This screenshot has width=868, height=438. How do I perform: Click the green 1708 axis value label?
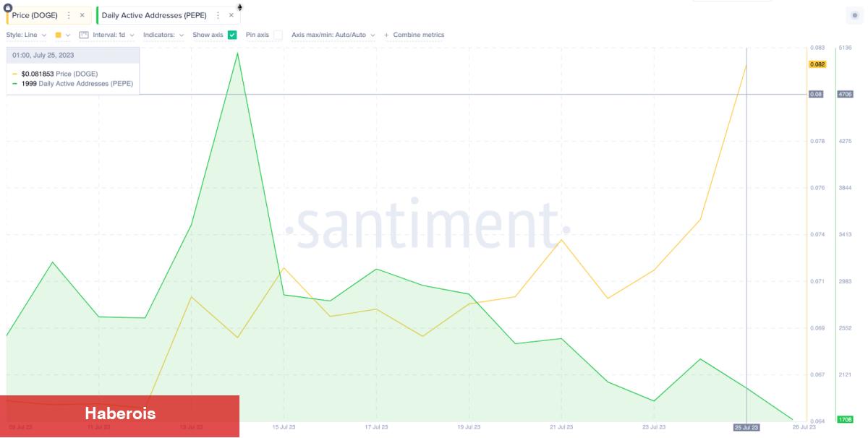pos(845,419)
